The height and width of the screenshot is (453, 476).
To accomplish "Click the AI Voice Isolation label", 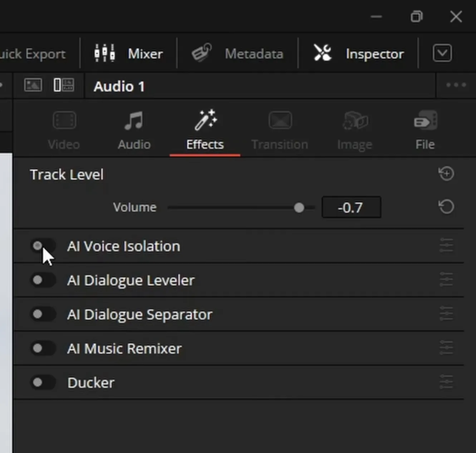I will tap(123, 246).
